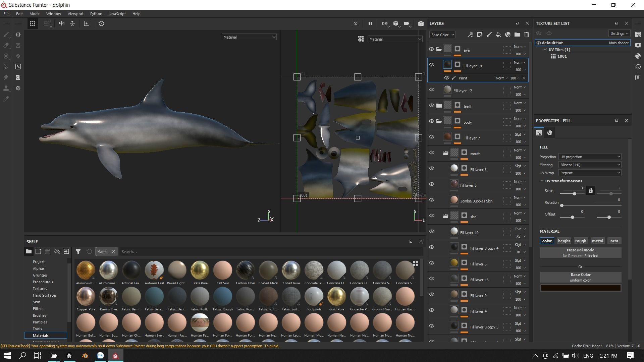Collapse the UV transformations section
Screen dimensions: 644x362
tap(542, 181)
